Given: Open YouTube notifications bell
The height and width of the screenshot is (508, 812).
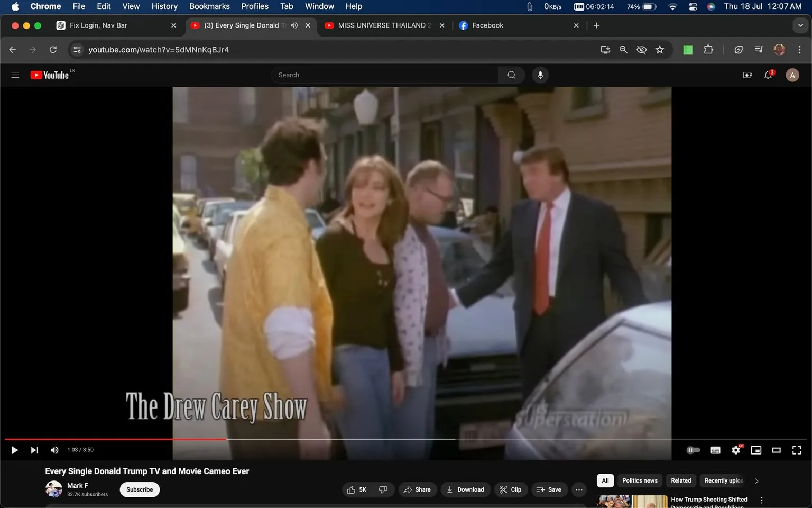Looking at the screenshot, I should coord(768,75).
